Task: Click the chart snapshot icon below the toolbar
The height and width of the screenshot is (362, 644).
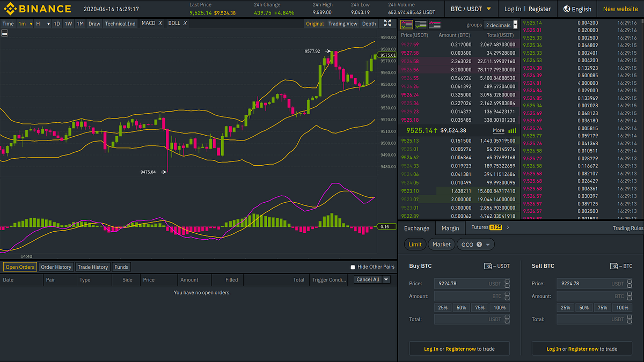Action: (x=5, y=33)
